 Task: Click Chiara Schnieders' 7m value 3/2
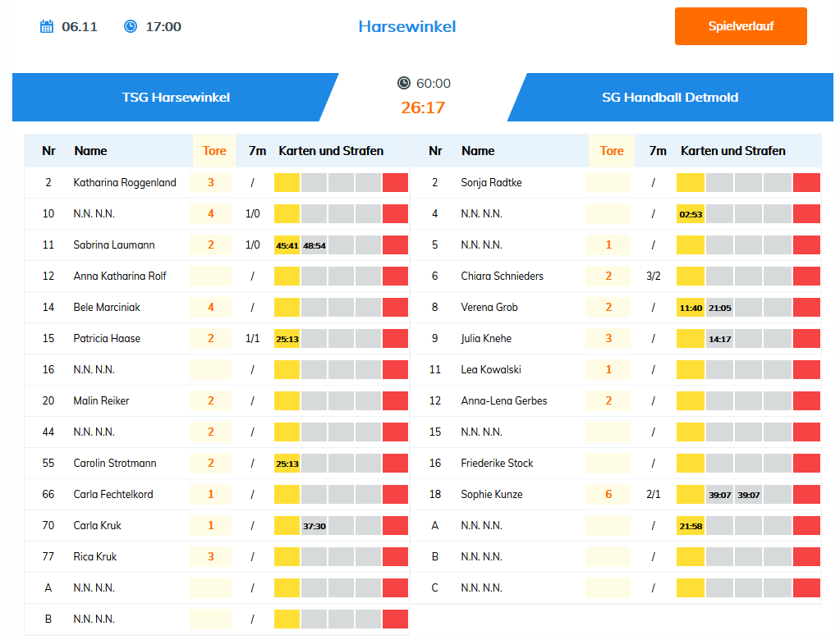pyautogui.click(x=654, y=277)
